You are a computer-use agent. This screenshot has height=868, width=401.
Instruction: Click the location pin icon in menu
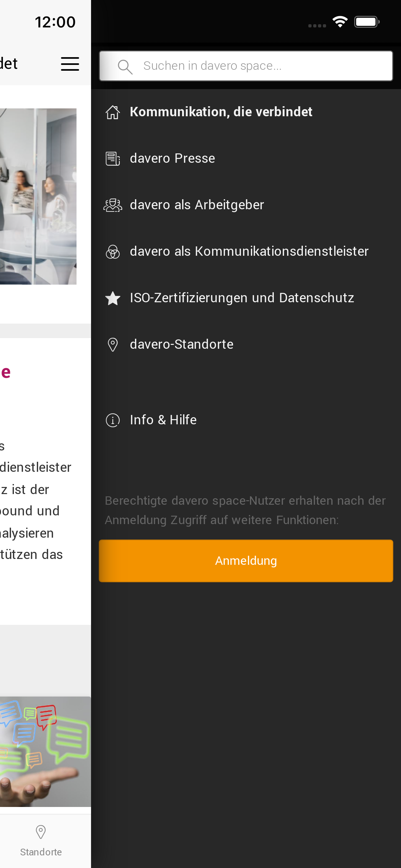[113, 344]
